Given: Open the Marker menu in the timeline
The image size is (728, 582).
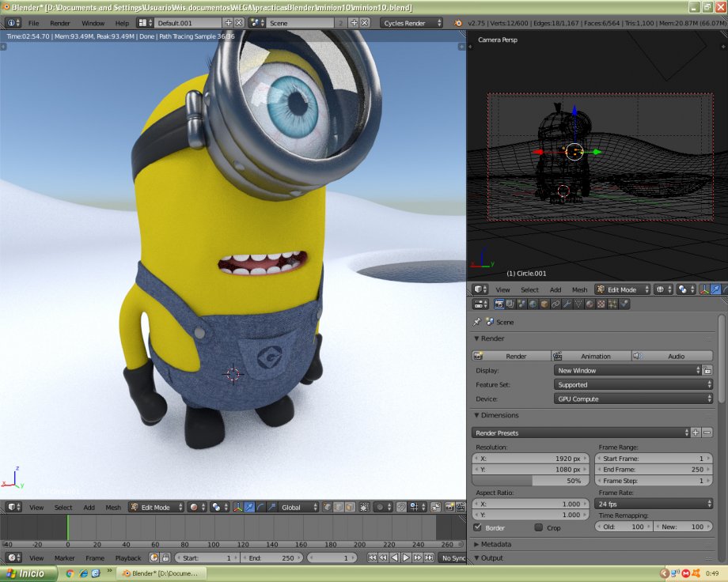Looking at the screenshot, I should tap(65, 557).
